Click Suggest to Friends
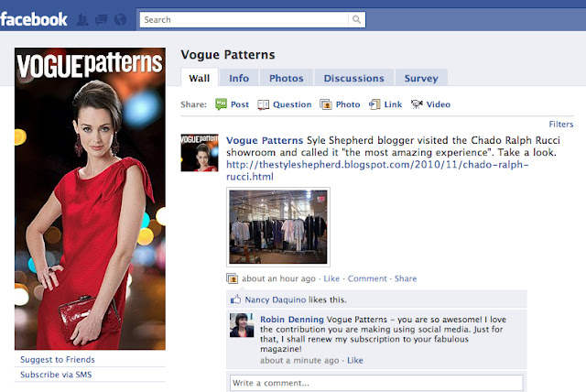This screenshot has width=586, height=392. (x=58, y=360)
